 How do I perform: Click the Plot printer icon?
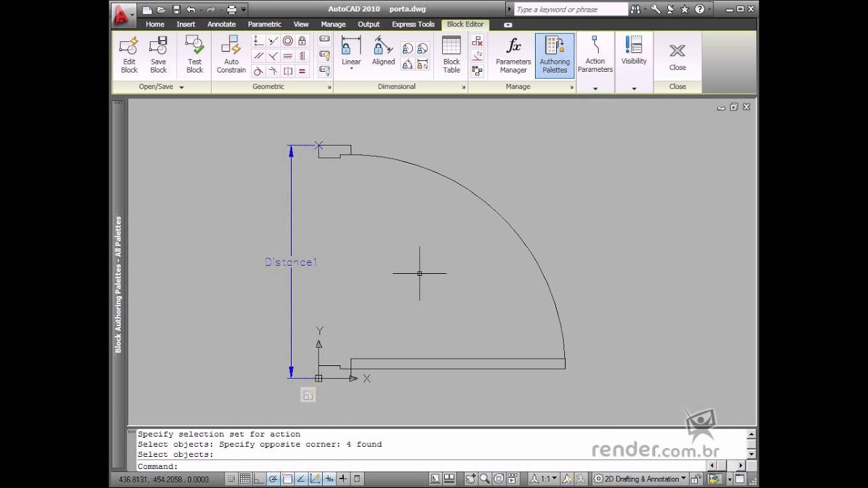pos(232,9)
